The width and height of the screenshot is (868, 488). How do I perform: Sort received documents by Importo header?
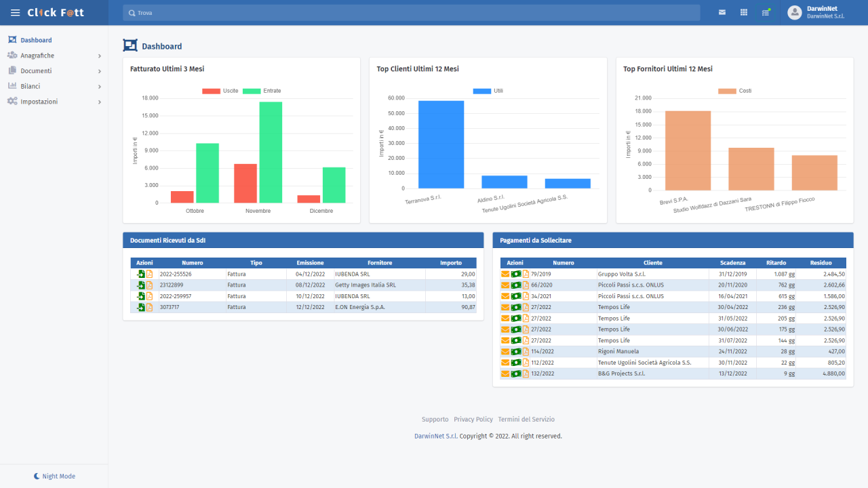451,263
